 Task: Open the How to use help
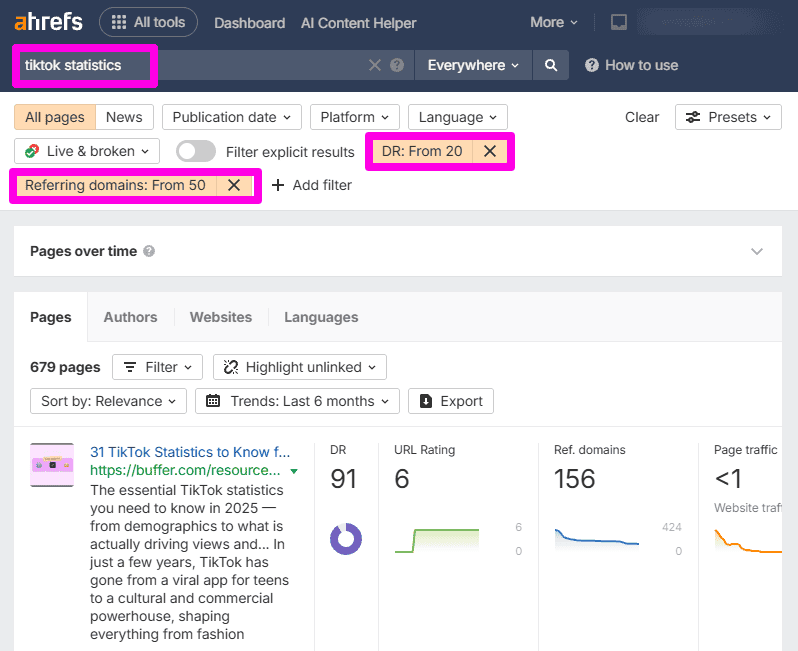[x=632, y=65]
